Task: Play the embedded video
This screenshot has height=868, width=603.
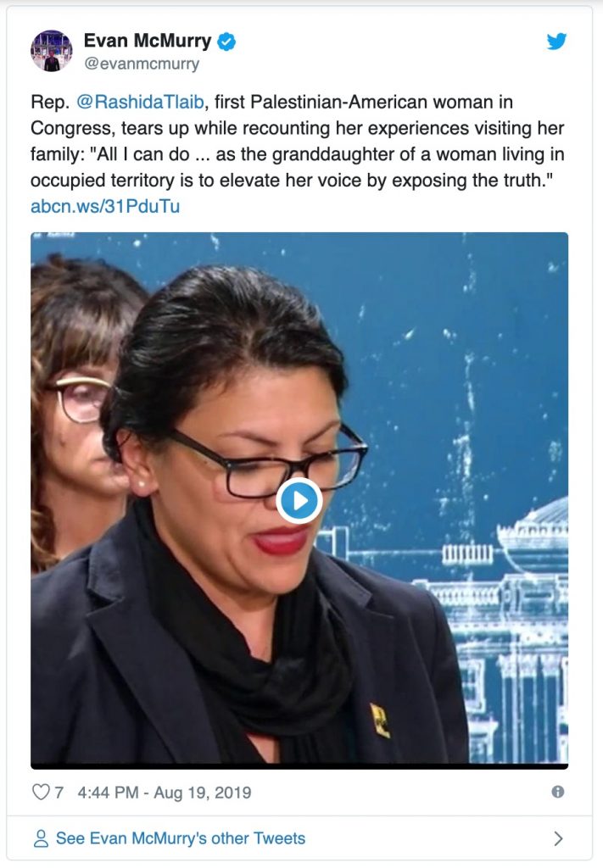Action: click(x=299, y=500)
